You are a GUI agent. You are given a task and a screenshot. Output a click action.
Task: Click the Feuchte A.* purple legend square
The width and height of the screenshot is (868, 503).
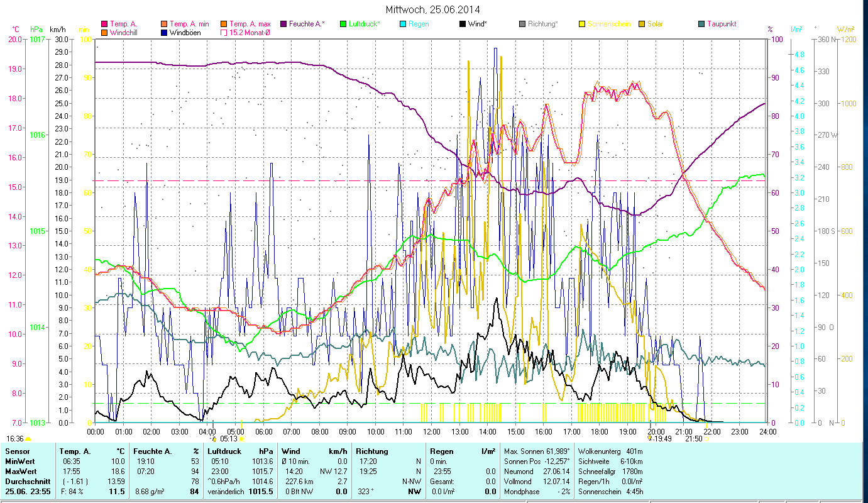click(283, 24)
